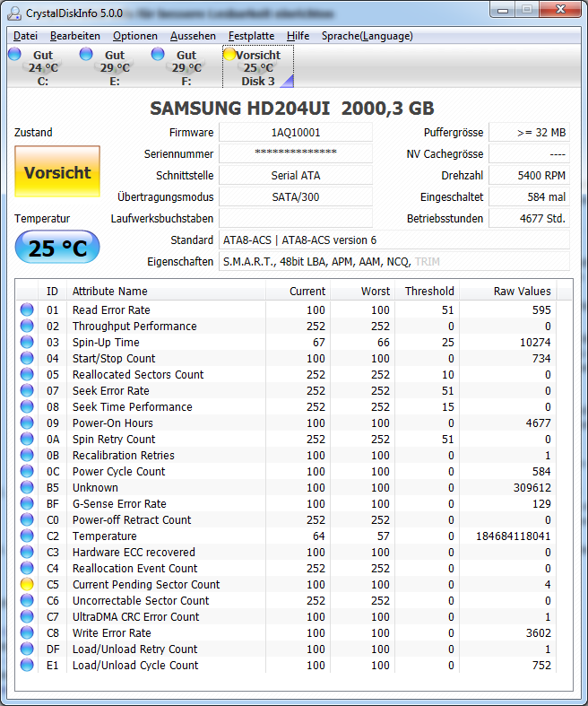Click raw value 184684118041
The height and width of the screenshot is (706, 588).
[x=514, y=536]
